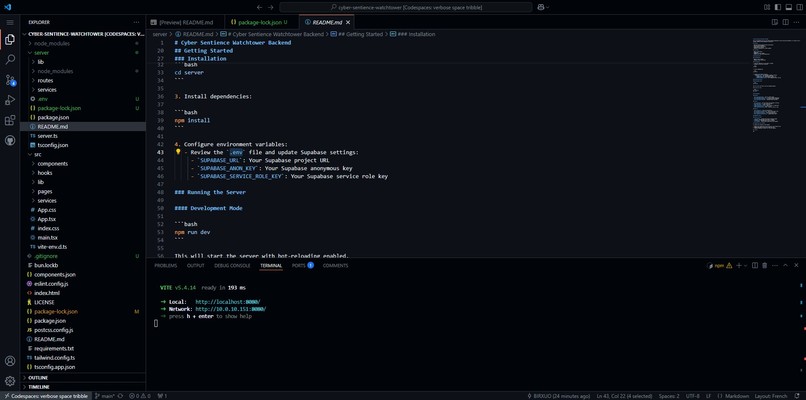Screen dimensions: 806x400
Task: Kill terminal with trash icon
Action: [764, 265]
